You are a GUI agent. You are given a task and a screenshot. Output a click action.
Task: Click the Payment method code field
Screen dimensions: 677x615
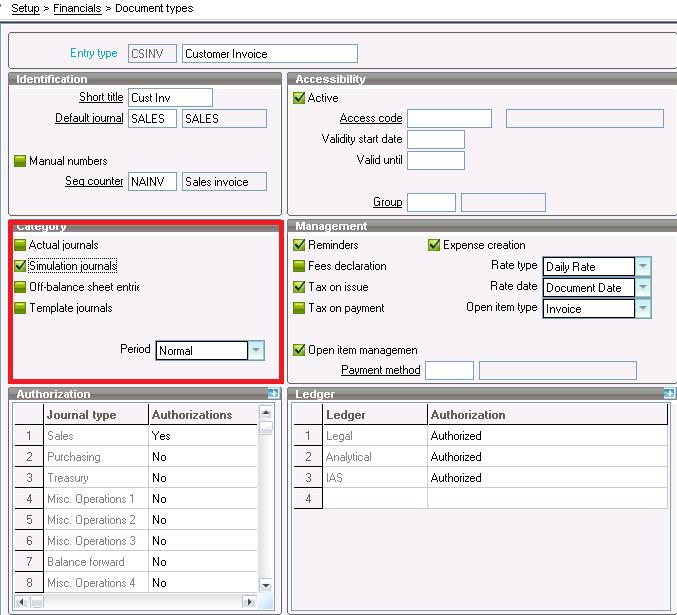(x=449, y=370)
